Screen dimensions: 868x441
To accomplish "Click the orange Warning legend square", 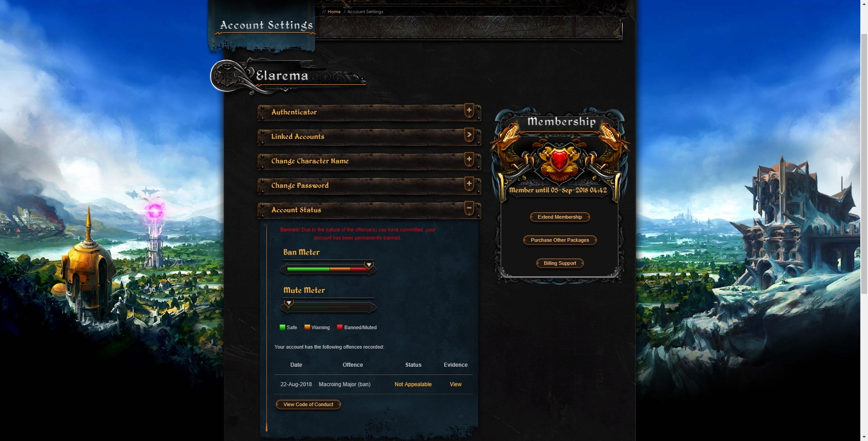I will tap(307, 327).
